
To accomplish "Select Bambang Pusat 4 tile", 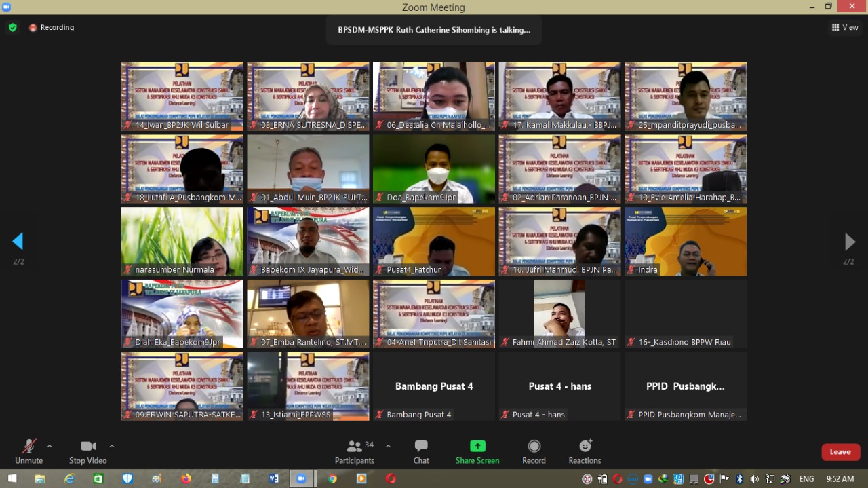I will [x=434, y=386].
